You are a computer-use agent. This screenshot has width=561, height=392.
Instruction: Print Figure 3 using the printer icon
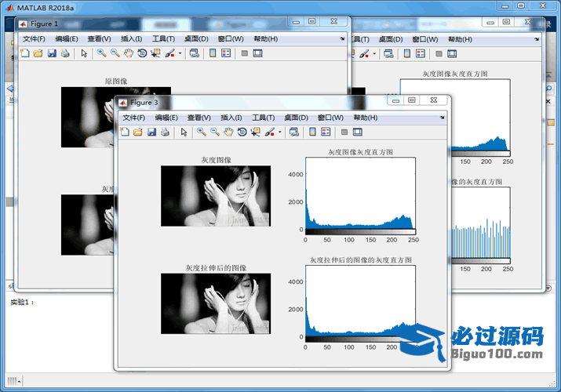165,132
